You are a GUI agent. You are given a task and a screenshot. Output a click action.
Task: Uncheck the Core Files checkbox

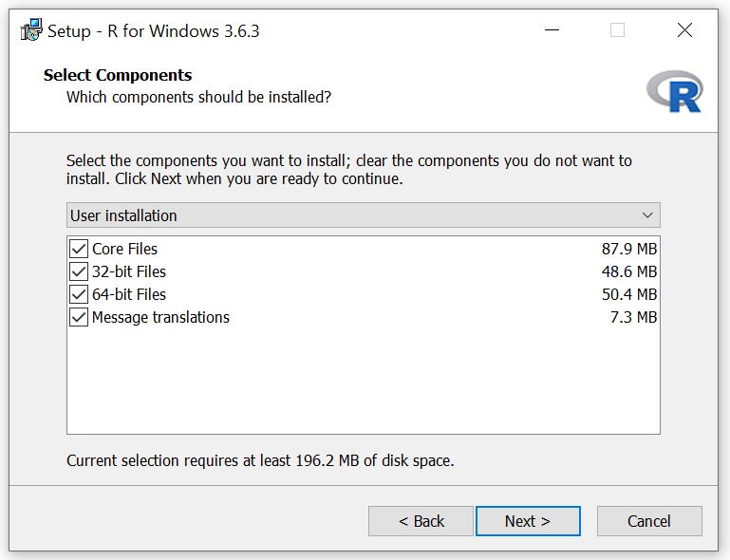tap(79, 249)
